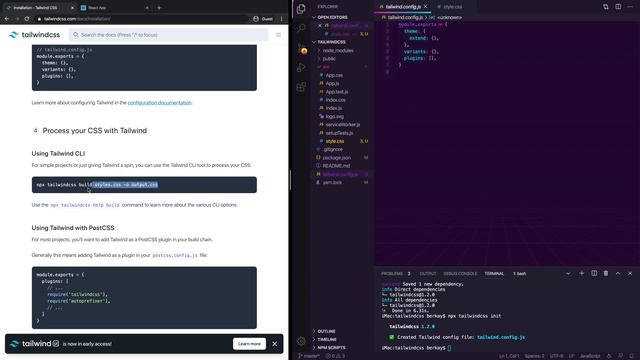Open the Tailwind docs hamburger menu
The height and width of the screenshot is (360, 640).
coord(278,35)
